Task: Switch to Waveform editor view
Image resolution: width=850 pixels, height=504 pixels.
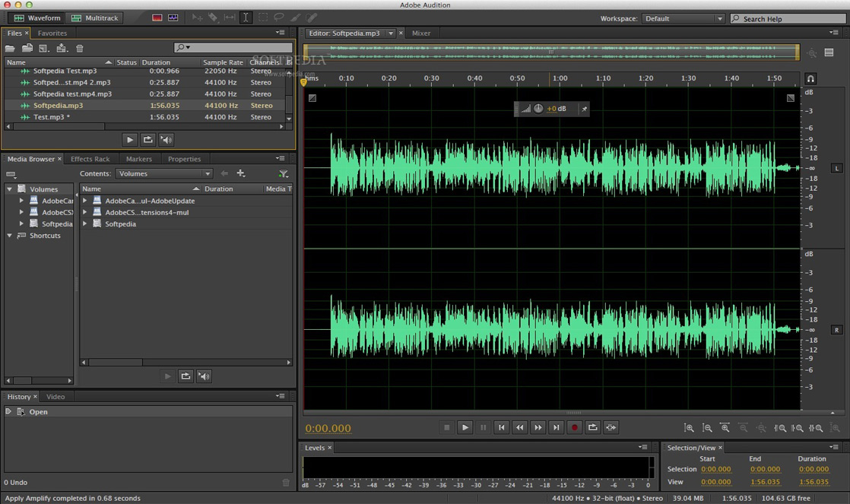Action: point(36,18)
